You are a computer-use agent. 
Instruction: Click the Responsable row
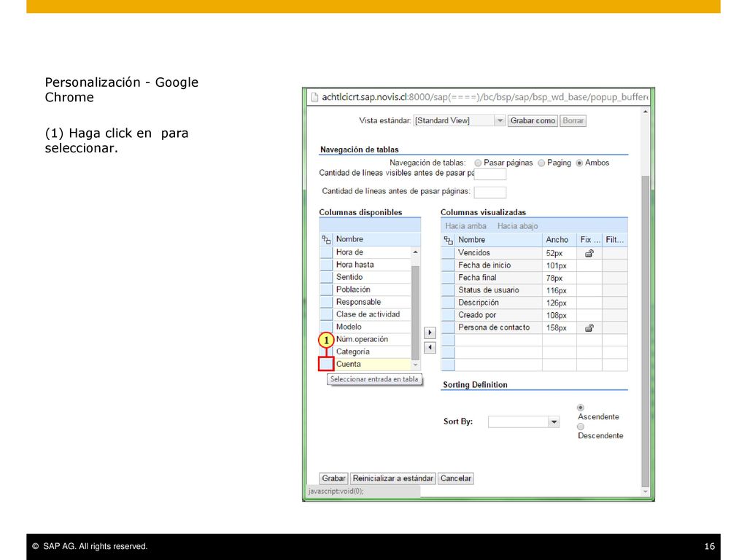pos(365,302)
